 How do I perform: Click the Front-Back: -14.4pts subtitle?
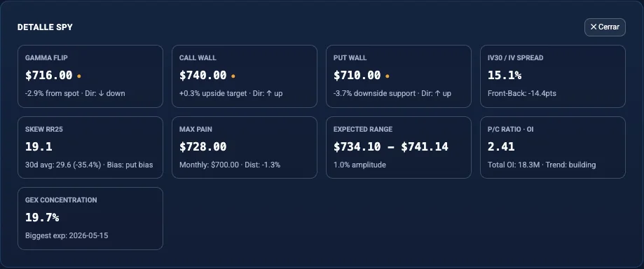point(521,94)
